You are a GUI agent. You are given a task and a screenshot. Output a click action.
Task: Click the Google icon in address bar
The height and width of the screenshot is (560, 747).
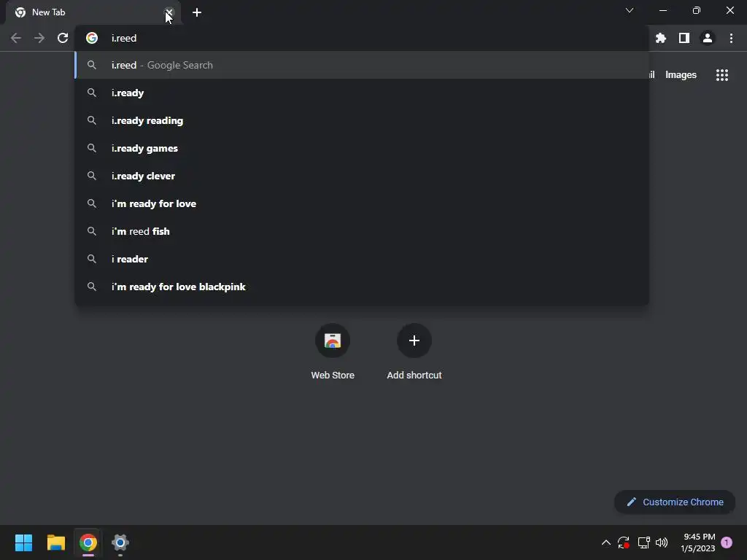coord(92,38)
